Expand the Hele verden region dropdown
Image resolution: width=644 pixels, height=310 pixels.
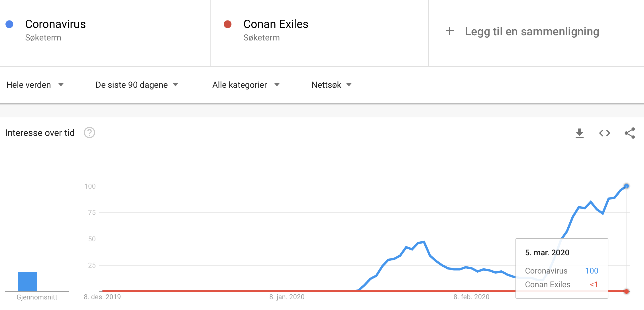click(35, 85)
